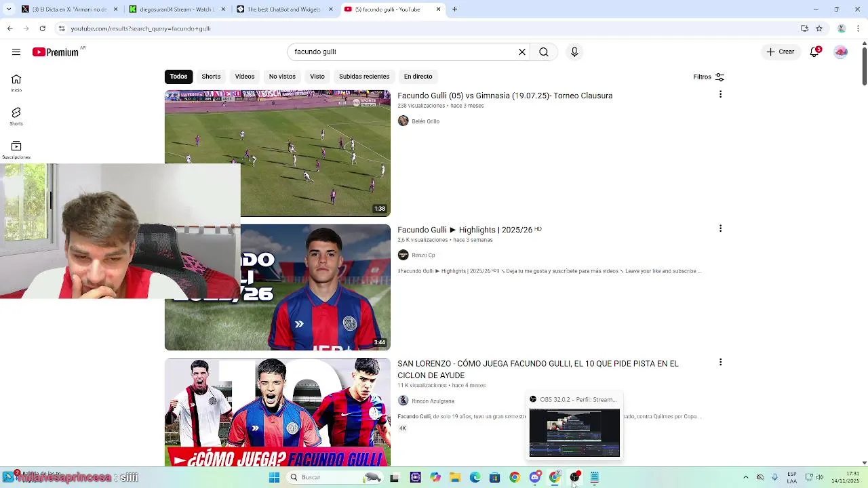Go back in Chrome
Viewport: 868px width, 488px height.
click(9, 28)
